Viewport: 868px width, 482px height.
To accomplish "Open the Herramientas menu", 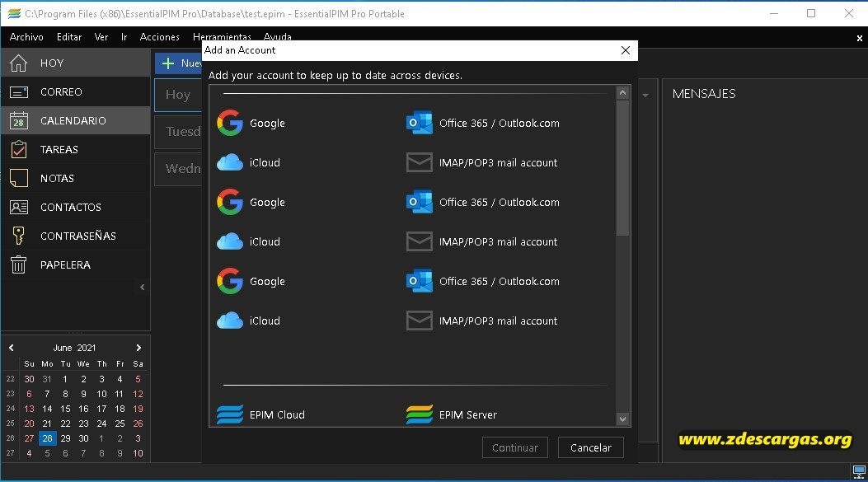I will 222,36.
